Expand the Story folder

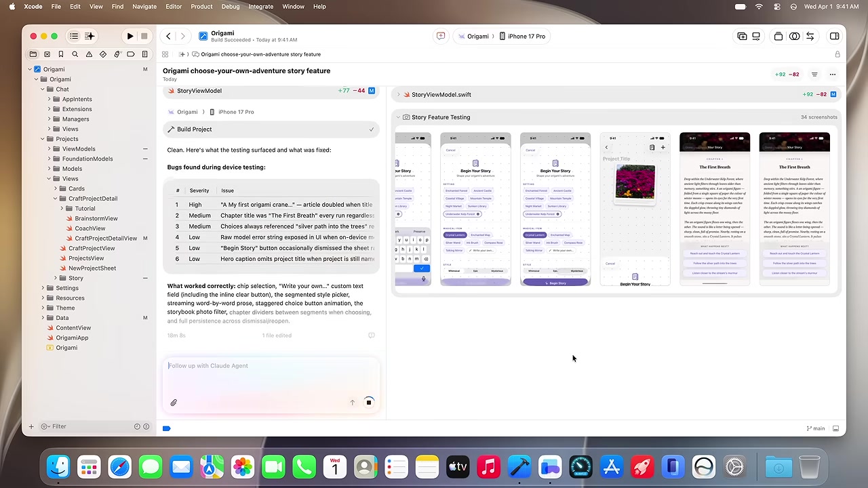(x=56, y=278)
